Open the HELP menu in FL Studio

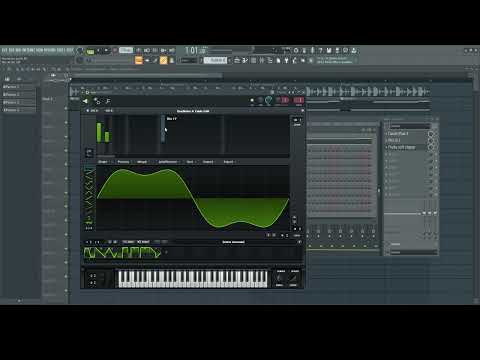click(70, 50)
